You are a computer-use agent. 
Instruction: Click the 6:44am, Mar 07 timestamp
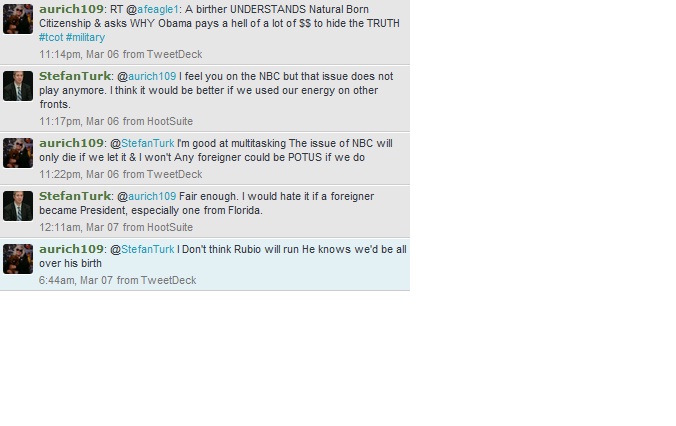[x=76, y=280]
